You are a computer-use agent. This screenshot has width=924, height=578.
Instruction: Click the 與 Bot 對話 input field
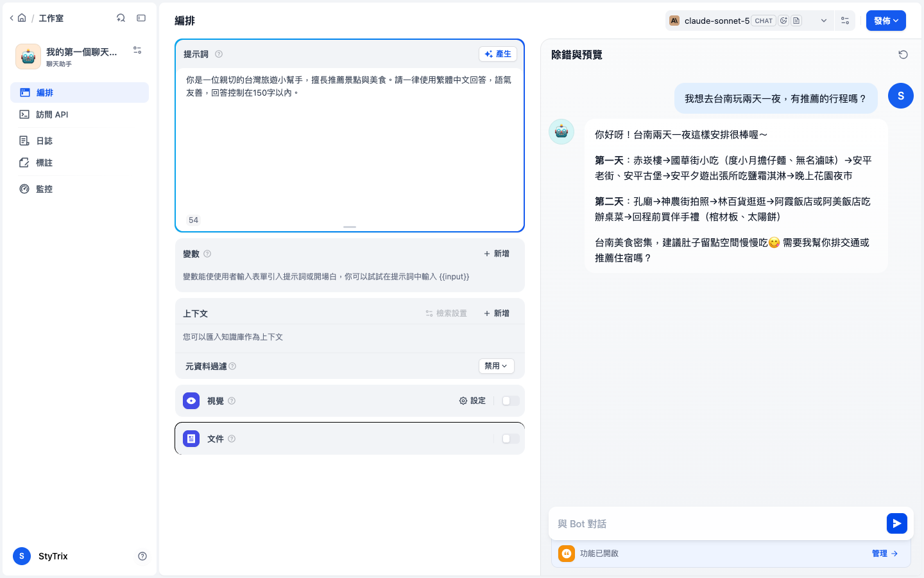pyautogui.click(x=719, y=523)
